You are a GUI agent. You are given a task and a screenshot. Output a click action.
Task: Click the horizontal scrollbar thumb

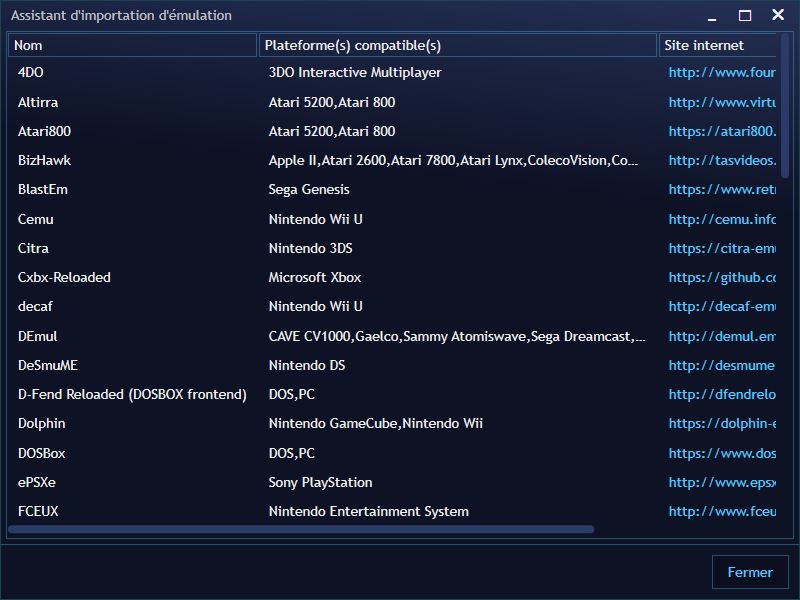tap(301, 530)
